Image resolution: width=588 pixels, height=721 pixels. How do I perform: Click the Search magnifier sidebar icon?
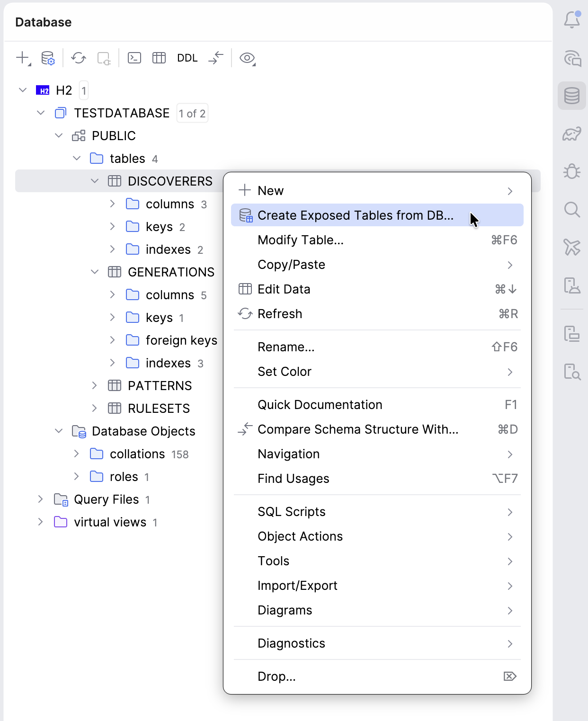pyautogui.click(x=572, y=209)
